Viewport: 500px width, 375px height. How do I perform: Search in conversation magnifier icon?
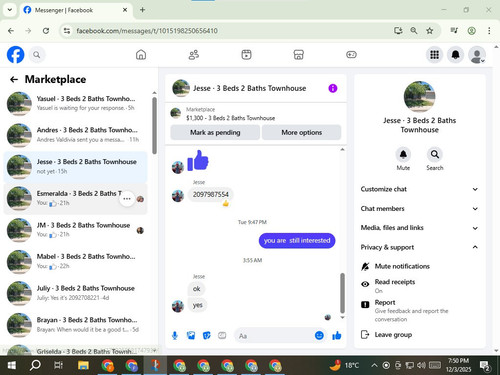coord(435,154)
